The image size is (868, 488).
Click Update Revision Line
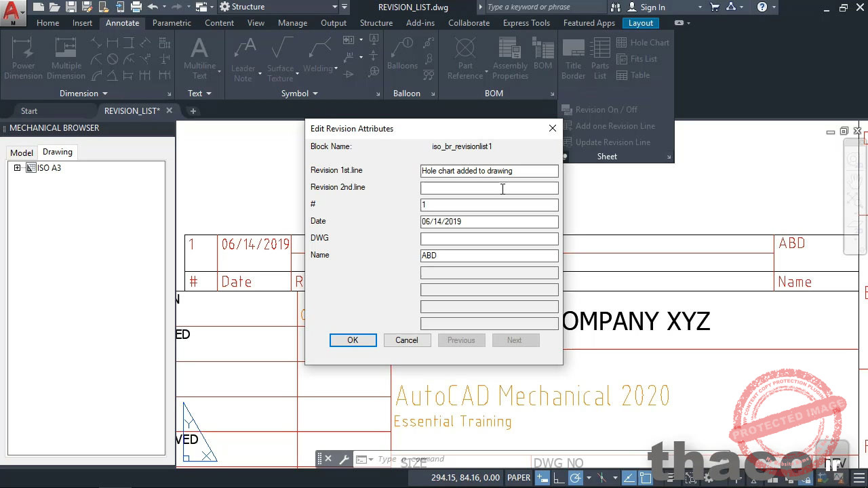606,142
